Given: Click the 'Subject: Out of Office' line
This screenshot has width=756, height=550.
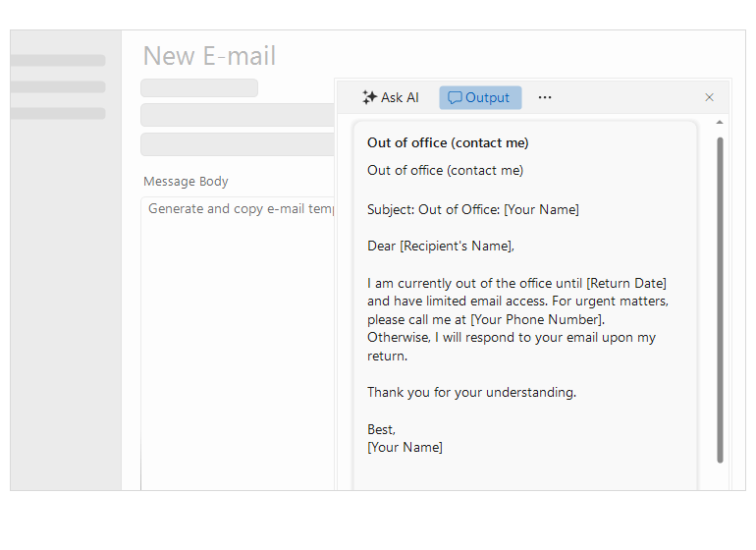Looking at the screenshot, I should pyautogui.click(x=473, y=209).
